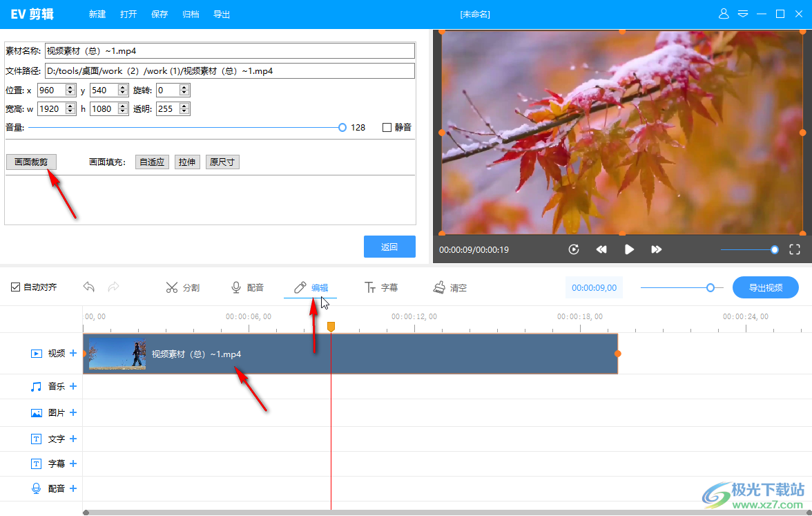Click the orange playhead marker on timeline
812x516 pixels.
click(x=331, y=326)
